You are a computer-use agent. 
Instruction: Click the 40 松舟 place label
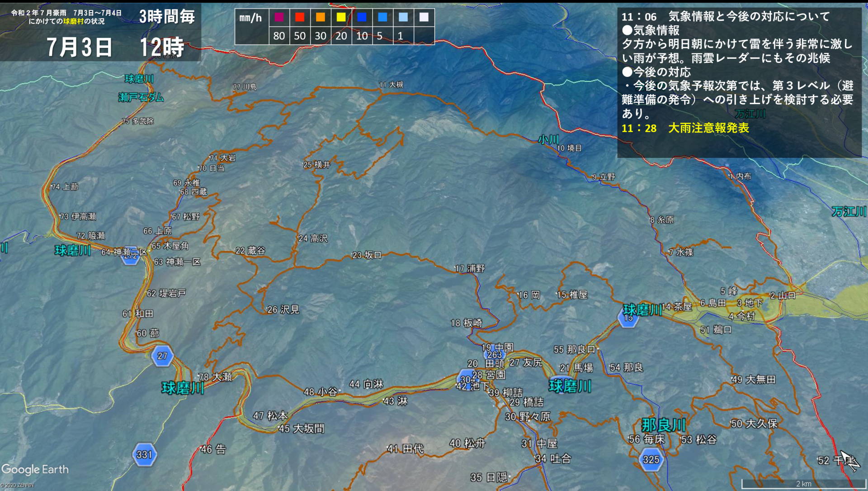pos(467,443)
